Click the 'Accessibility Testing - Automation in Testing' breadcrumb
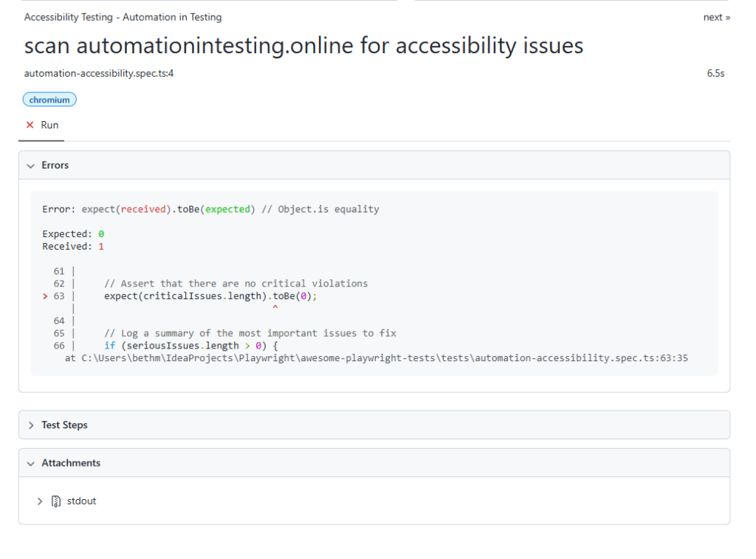This screenshot has height=559, width=756. coord(123,17)
